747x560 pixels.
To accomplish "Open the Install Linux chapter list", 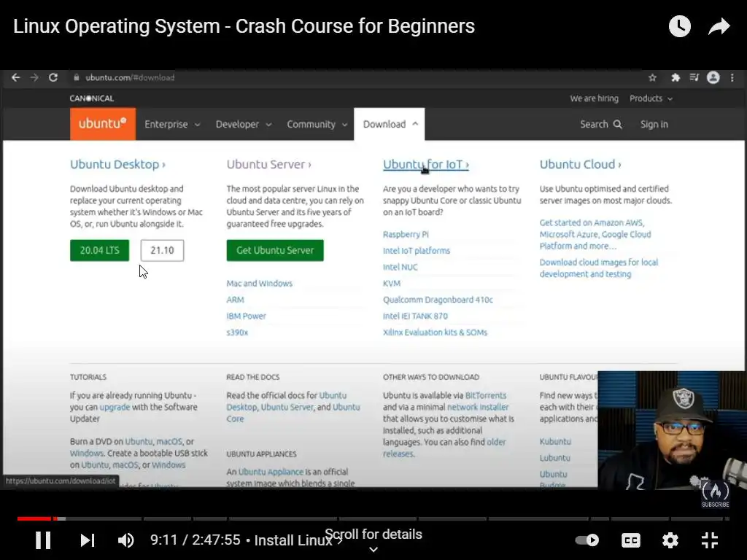I will 298,540.
